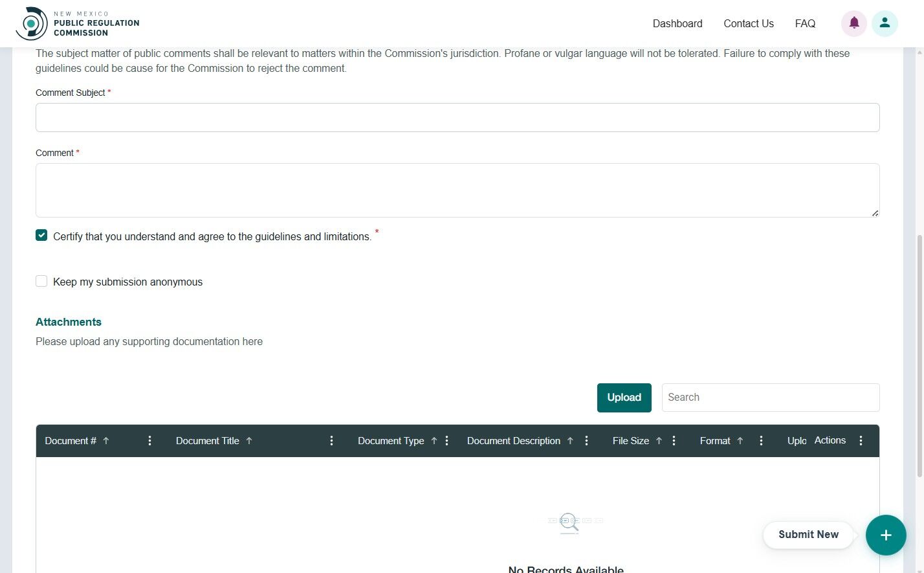Open the notifications bell icon

[853, 23]
